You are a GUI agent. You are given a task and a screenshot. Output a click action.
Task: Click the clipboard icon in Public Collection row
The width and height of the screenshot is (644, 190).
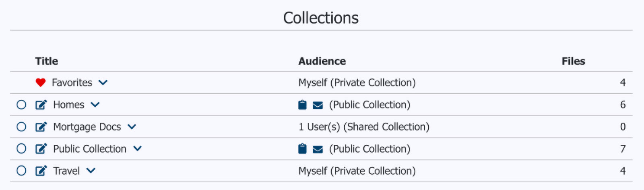[x=302, y=149]
